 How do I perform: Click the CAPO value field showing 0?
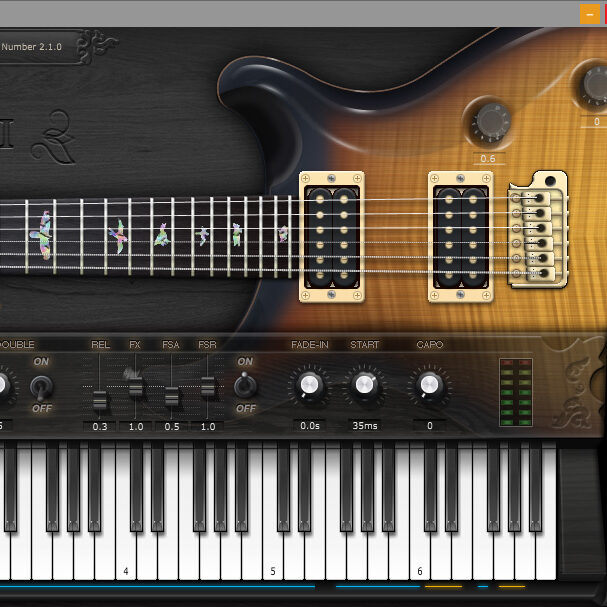[429, 425]
